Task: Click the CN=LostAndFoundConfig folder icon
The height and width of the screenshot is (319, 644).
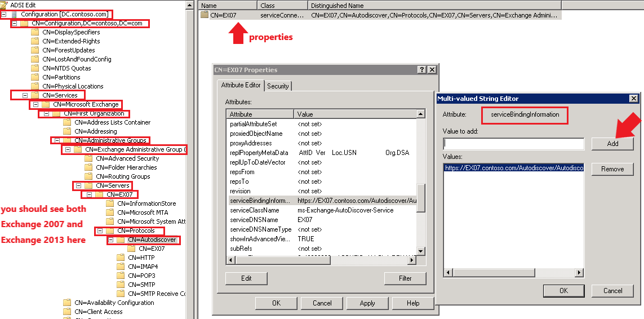Action: coord(35,59)
